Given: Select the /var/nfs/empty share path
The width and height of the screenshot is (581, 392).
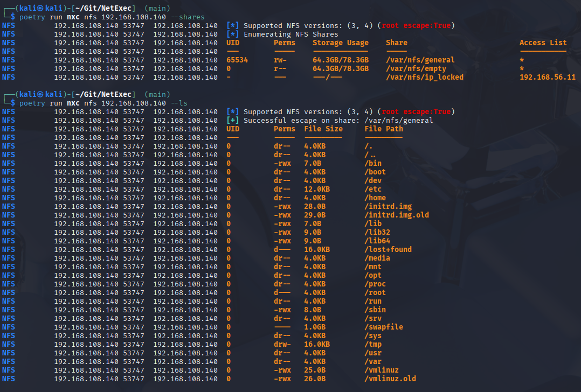Looking at the screenshot, I should click(x=416, y=68).
